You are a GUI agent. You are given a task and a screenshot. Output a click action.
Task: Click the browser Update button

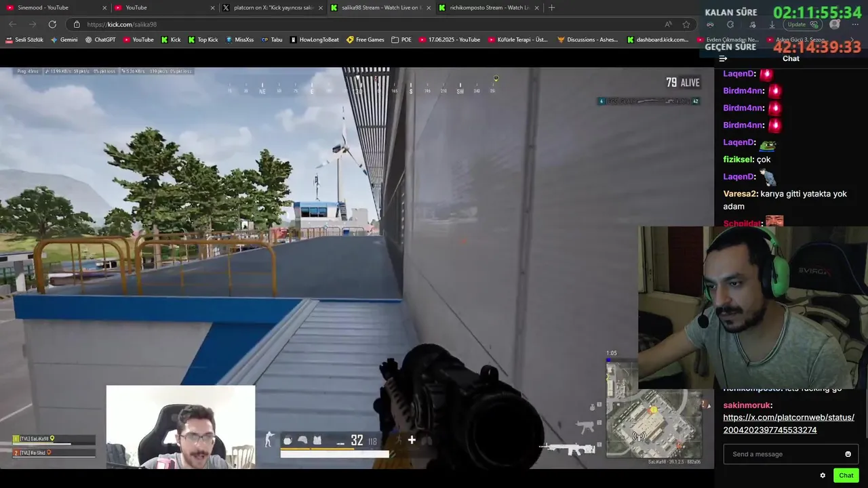pos(804,24)
